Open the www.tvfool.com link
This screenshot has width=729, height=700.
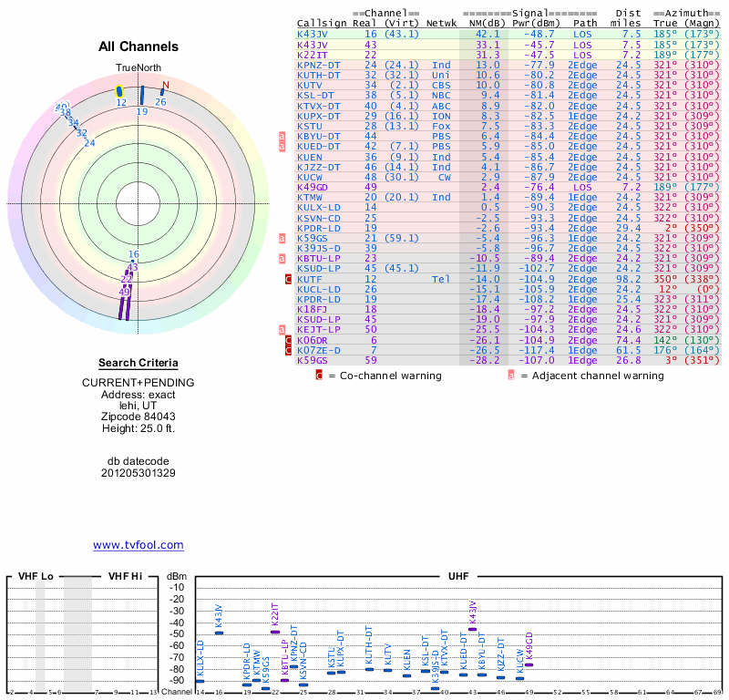click(x=139, y=545)
